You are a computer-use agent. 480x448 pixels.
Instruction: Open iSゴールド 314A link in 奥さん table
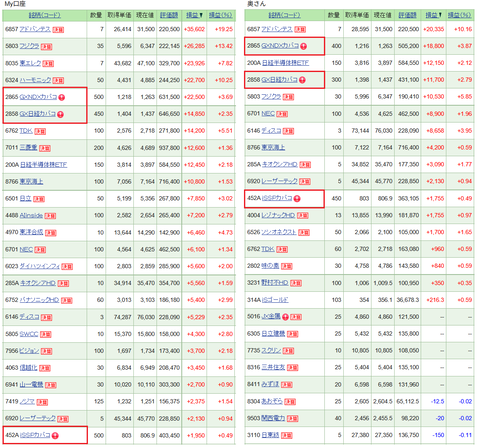tap(275, 300)
